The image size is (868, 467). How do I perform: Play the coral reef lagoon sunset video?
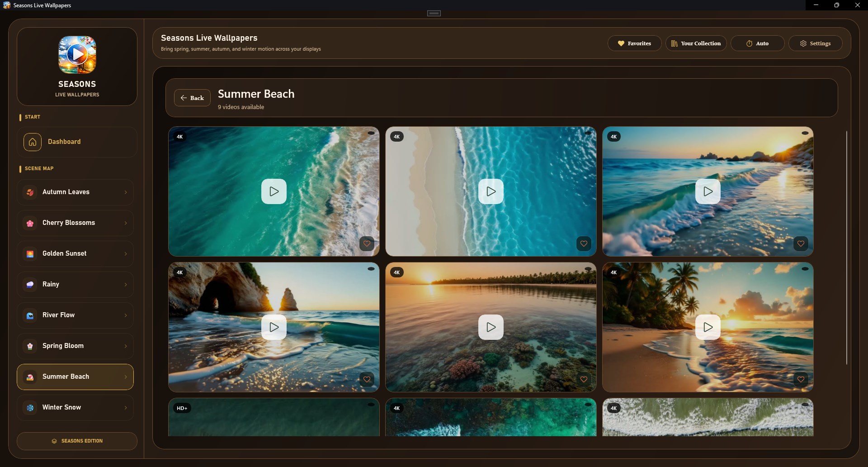pyautogui.click(x=491, y=327)
